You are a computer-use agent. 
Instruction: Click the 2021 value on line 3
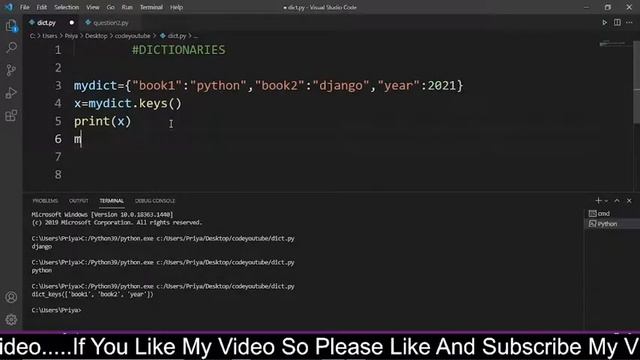[x=442, y=86]
